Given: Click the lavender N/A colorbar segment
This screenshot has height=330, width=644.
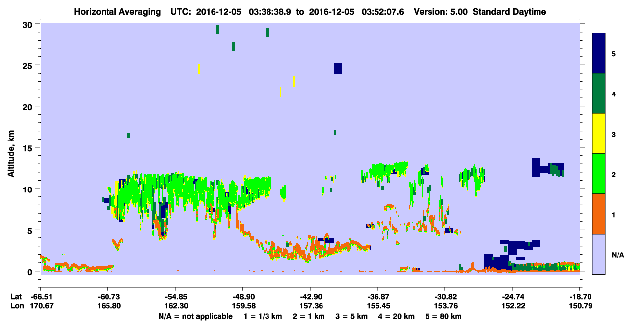Looking at the screenshot, I should [599, 254].
